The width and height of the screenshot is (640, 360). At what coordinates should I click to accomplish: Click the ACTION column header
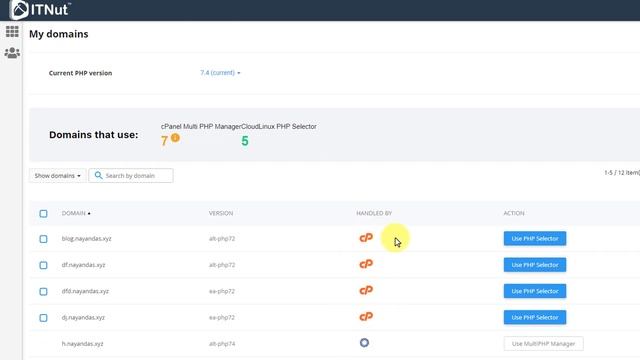coord(514,213)
